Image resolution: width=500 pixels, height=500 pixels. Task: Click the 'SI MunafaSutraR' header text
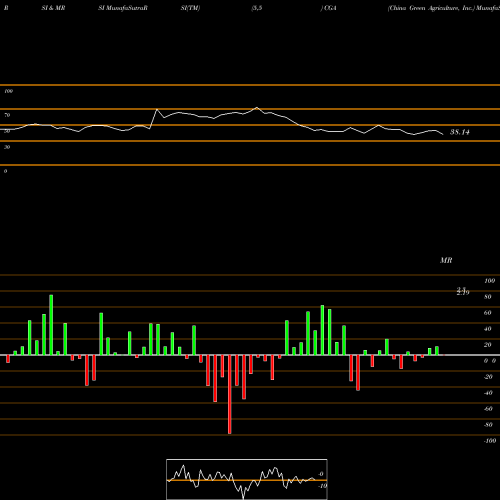[x=123, y=8]
